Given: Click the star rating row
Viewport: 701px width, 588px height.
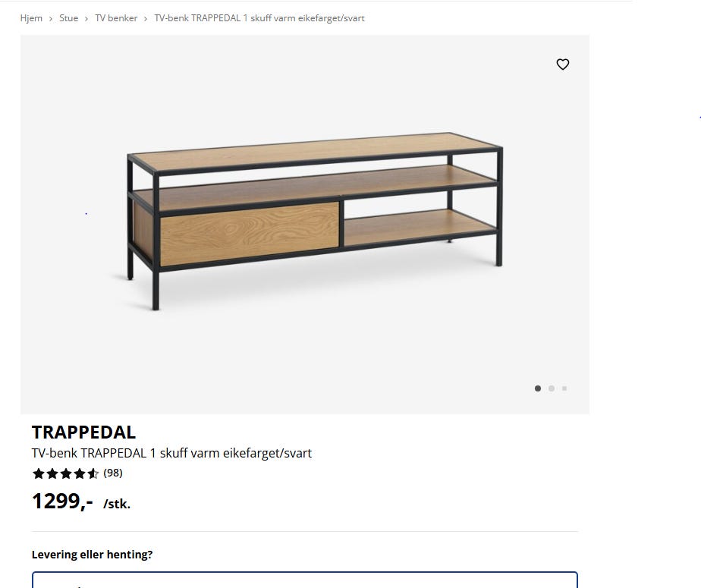Looking at the screenshot, I should [77, 473].
